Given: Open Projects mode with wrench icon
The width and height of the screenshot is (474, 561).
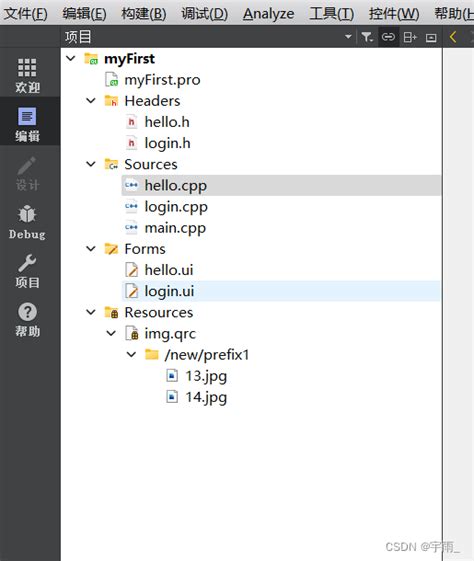Looking at the screenshot, I should (x=28, y=271).
